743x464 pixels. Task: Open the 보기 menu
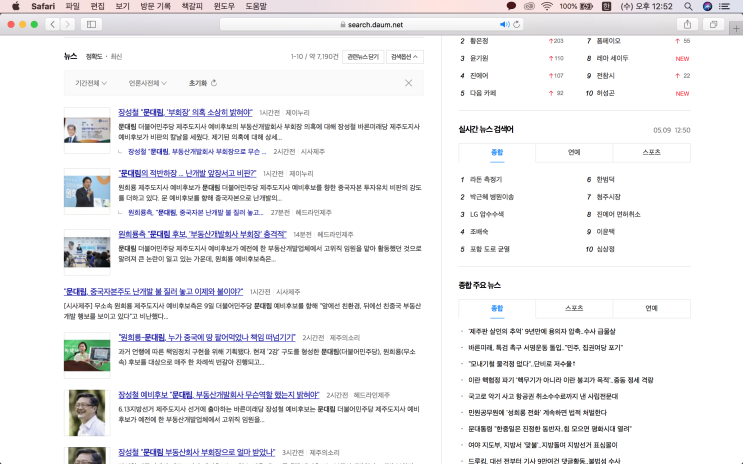[122, 6]
